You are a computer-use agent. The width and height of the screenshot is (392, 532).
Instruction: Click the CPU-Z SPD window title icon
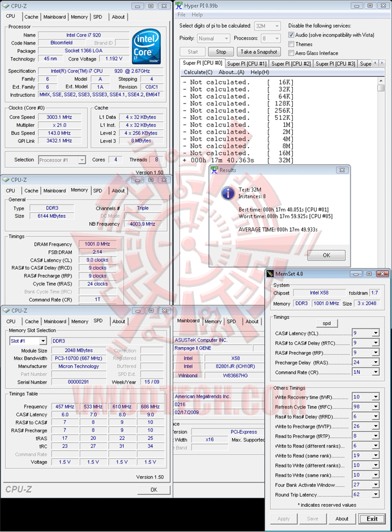point(6,311)
